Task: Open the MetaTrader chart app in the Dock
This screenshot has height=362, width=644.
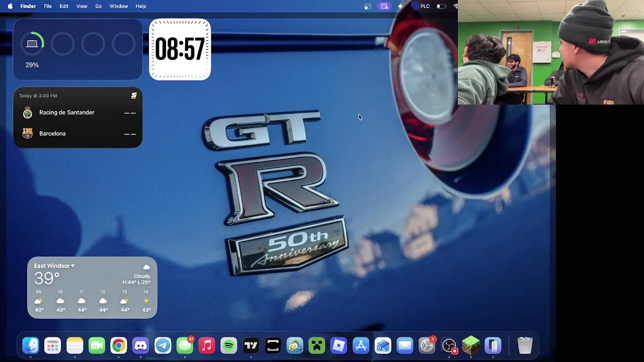Action: click(295, 345)
